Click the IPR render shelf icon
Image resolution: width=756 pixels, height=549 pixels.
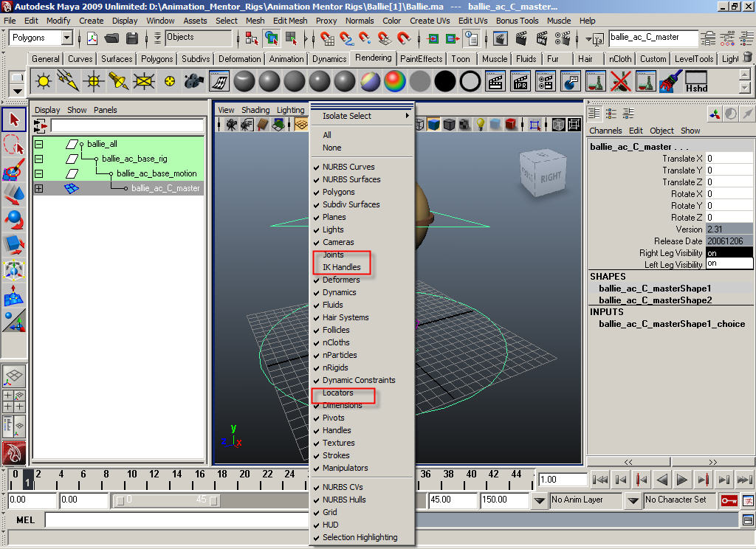(520, 81)
